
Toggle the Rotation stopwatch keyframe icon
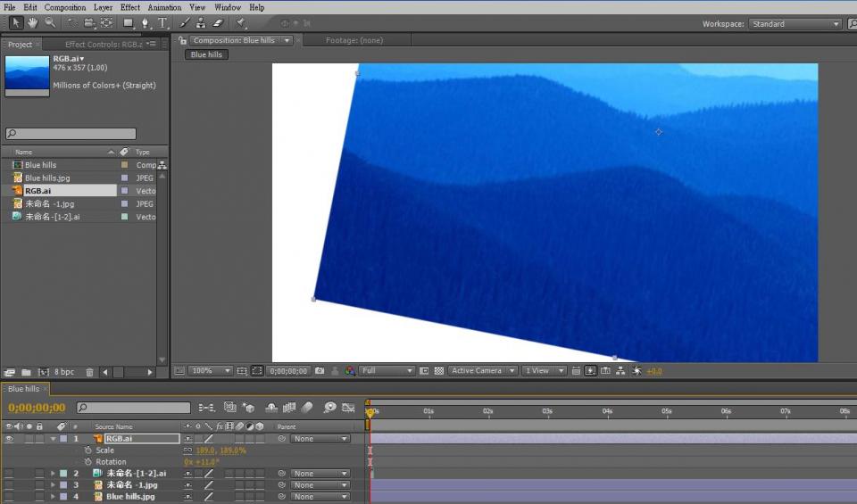tap(87, 462)
